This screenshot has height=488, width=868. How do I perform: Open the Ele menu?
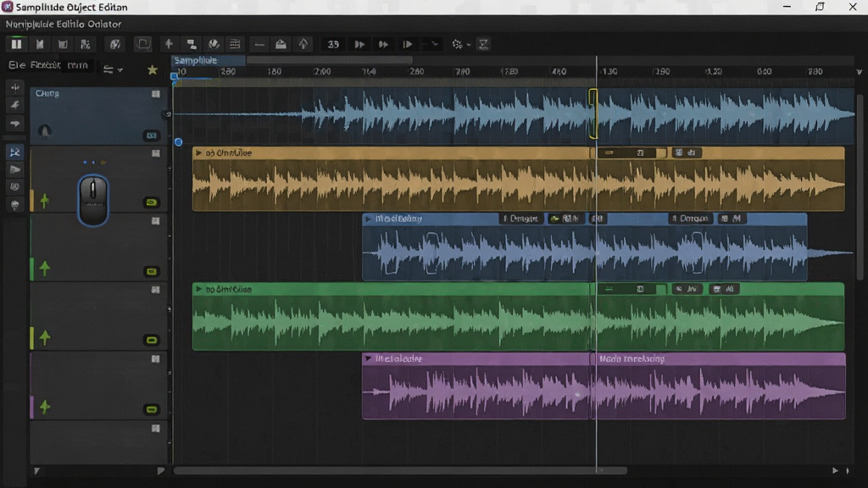(17, 65)
